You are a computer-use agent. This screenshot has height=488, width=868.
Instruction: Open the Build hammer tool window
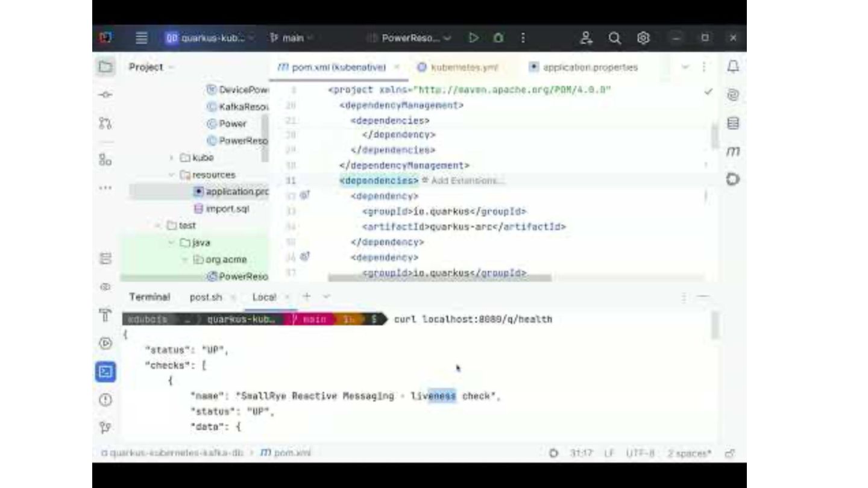click(105, 315)
